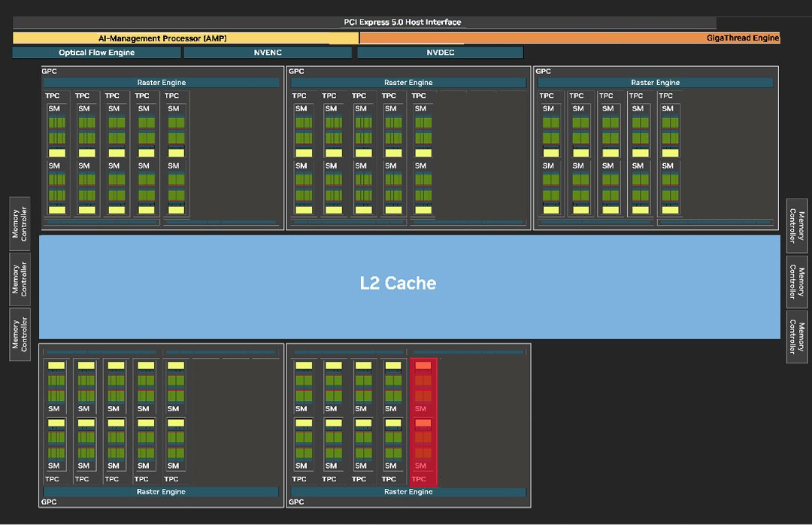Select the Optical Flow Engine block
This screenshot has width=812, height=525.
97,53
